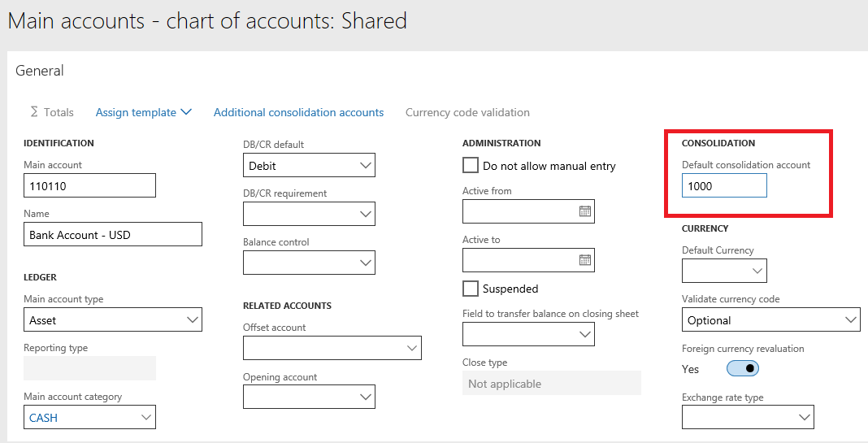This screenshot has height=443, width=868.
Task: Toggle Foreign currency revaluation switch
Action: (x=742, y=368)
